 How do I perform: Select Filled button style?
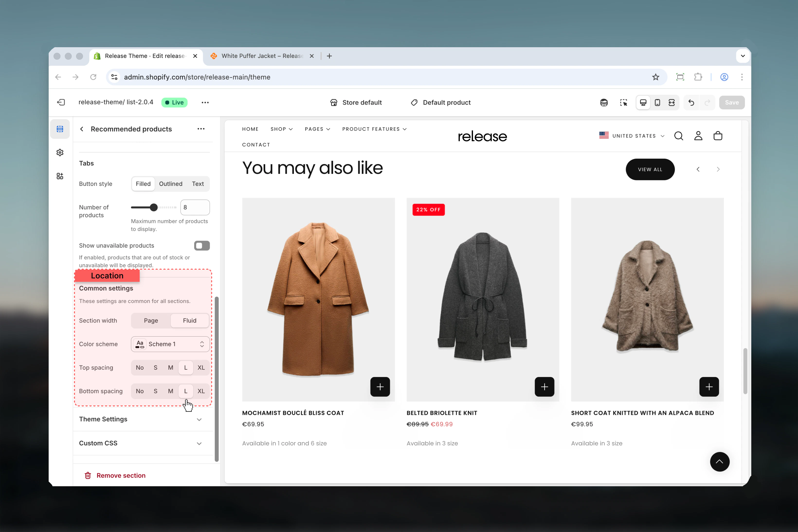(143, 184)
